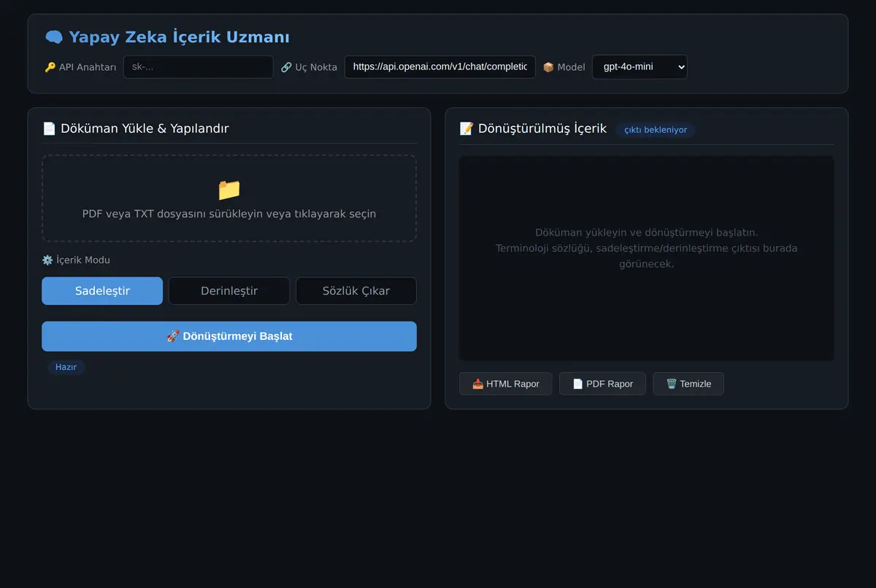
Task: Focus the API key sk- input field
Action: click(199, 67)
